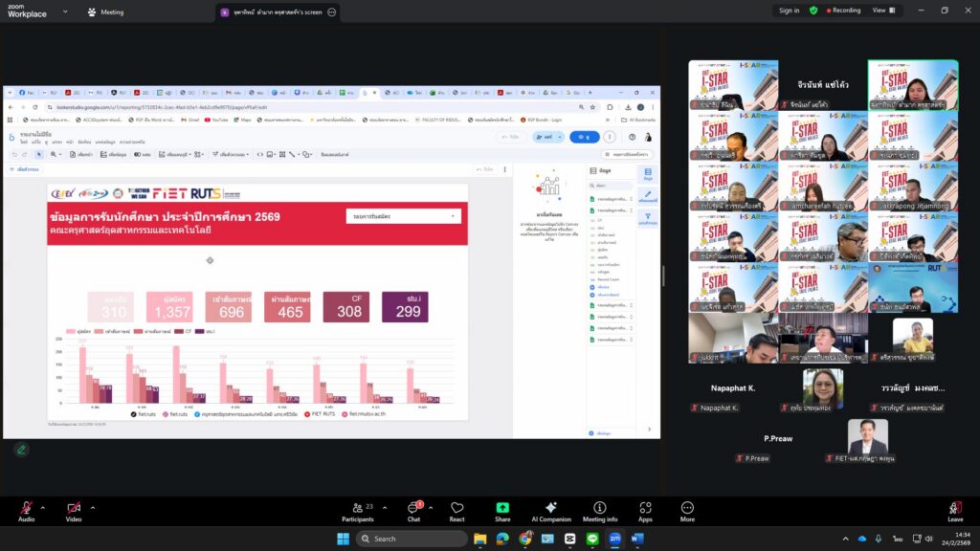
Task: Open the Participants panel
Action: click(357, 508)
